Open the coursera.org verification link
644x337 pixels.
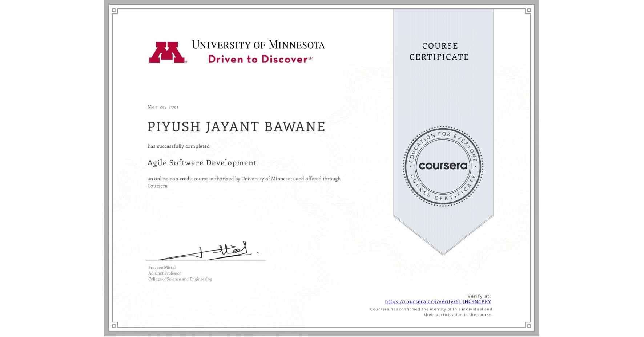pos(438,302)
